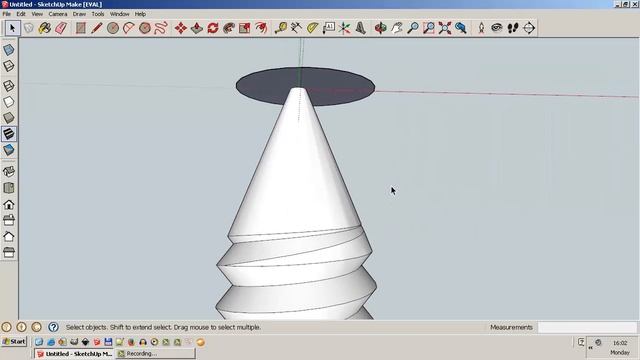
Task: Select the Paint Bucket tool
Action: [44, 28]
